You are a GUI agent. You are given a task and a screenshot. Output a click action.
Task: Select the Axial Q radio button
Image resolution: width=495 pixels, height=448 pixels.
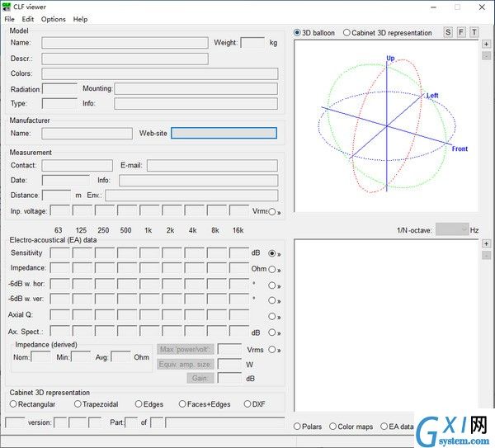[x=271, y=316]
